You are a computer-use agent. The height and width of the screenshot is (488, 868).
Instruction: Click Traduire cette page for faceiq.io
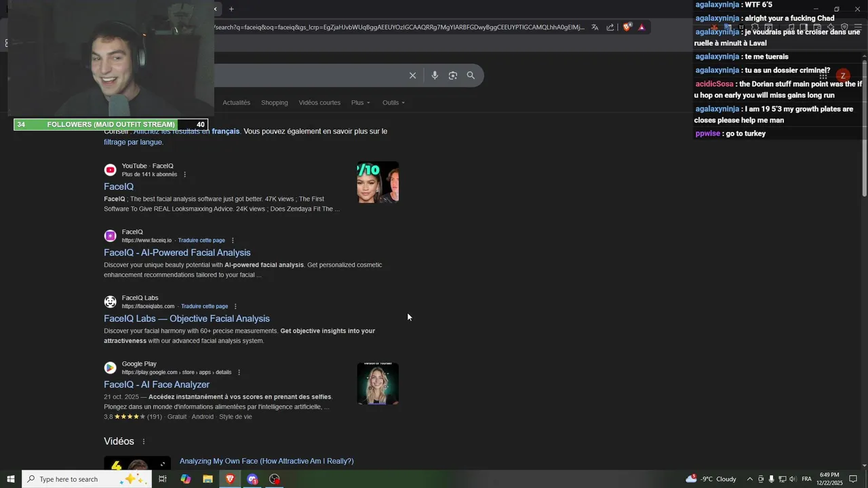tap(201, 240)
